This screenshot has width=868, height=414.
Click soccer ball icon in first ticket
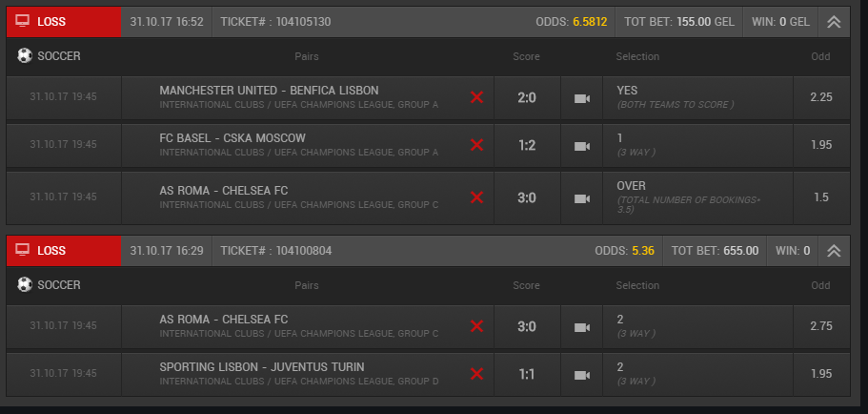[25, 56]
